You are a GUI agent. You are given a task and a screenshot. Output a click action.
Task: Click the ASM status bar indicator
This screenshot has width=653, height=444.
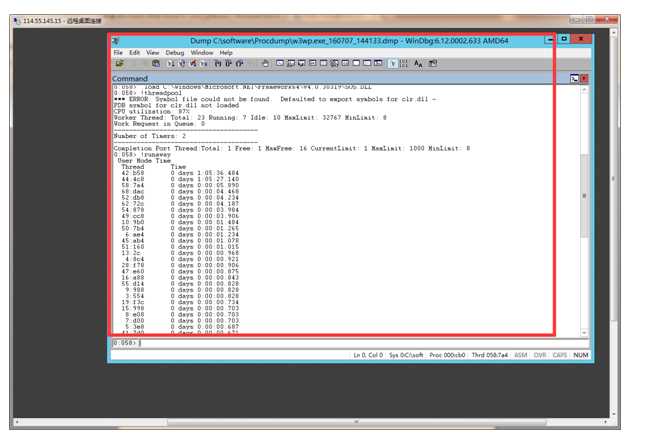(521, 355)
